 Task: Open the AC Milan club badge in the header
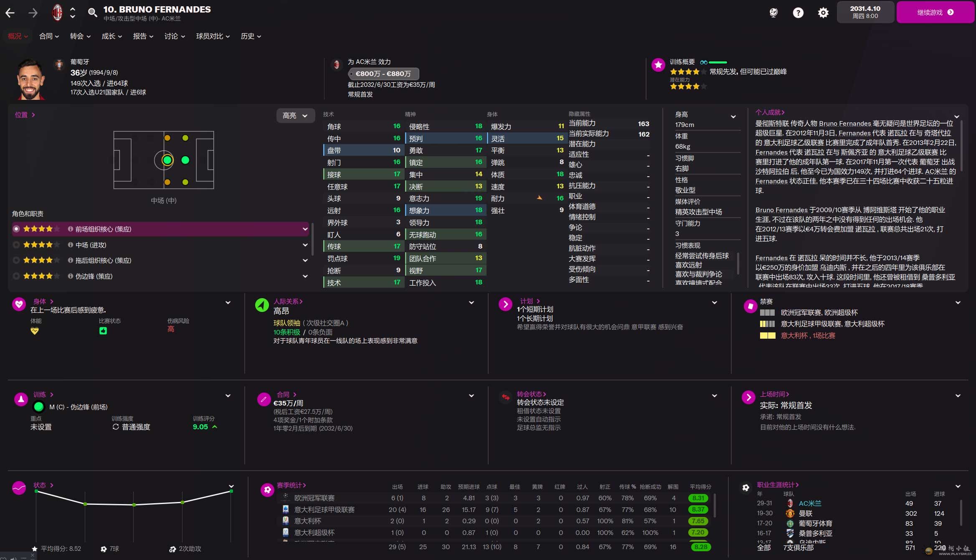tap(57, 13)
